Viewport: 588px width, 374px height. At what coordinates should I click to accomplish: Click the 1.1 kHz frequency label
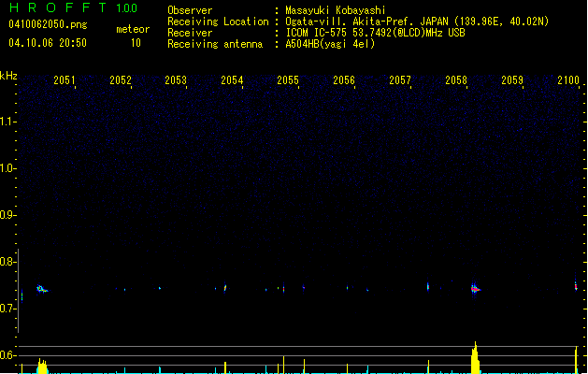pyautogui.click(x=7, y=122)
